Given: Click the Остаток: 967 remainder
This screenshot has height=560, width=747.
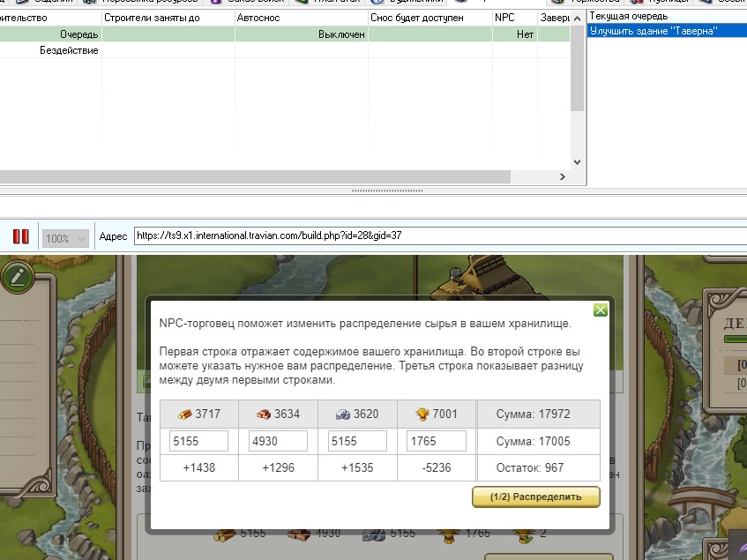Looking at the screenshot, I should tap(530, 467).
